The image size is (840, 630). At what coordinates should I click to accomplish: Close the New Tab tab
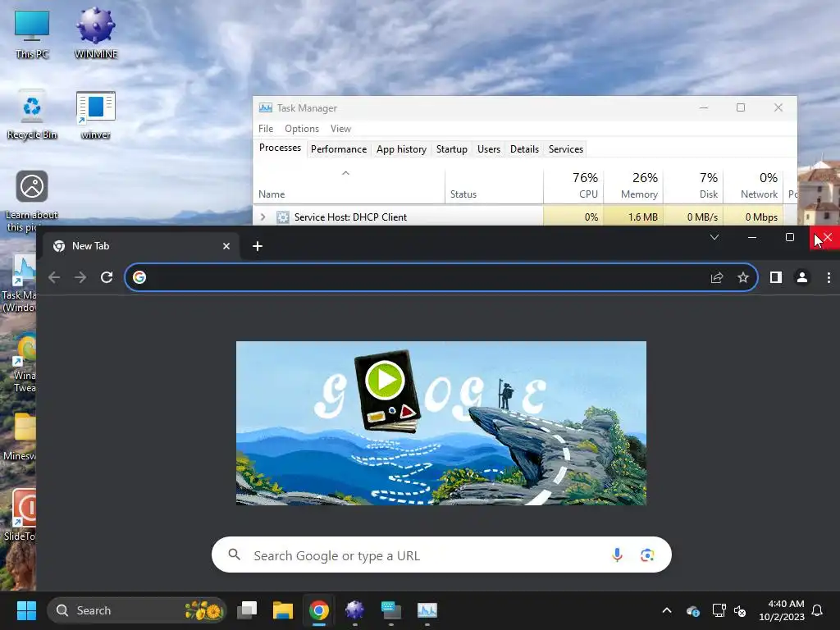point(226,246)
